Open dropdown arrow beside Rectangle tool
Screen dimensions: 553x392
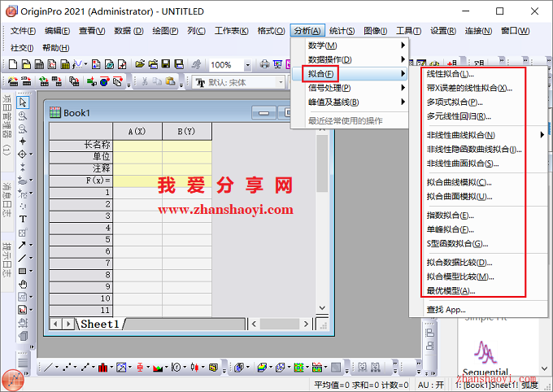click(x=31, y=271)
